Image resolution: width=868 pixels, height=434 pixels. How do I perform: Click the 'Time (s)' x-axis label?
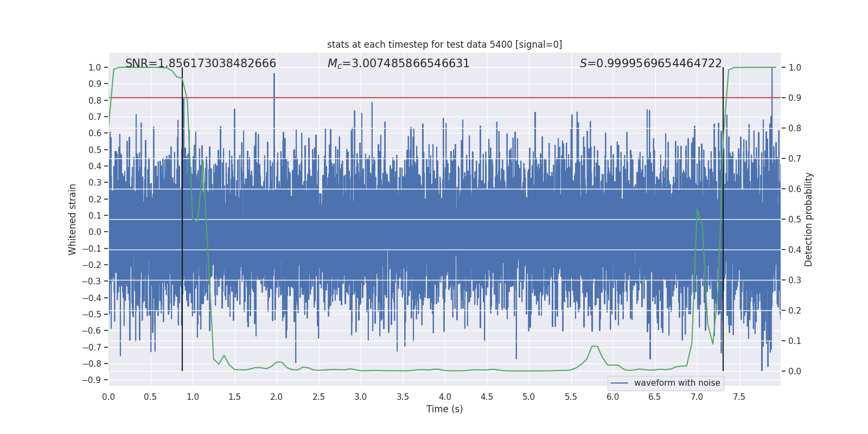(444, 409)
